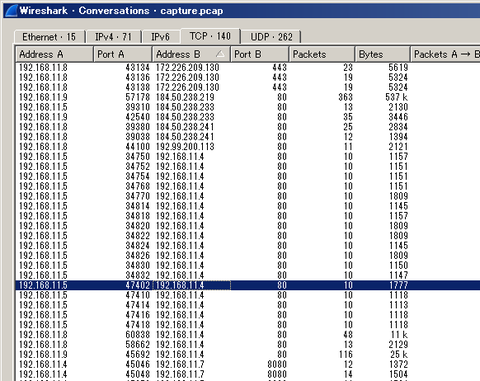Select conversation to 184.50.238.219
Viewport: 480px width, 381px height.
coord(248,97)
